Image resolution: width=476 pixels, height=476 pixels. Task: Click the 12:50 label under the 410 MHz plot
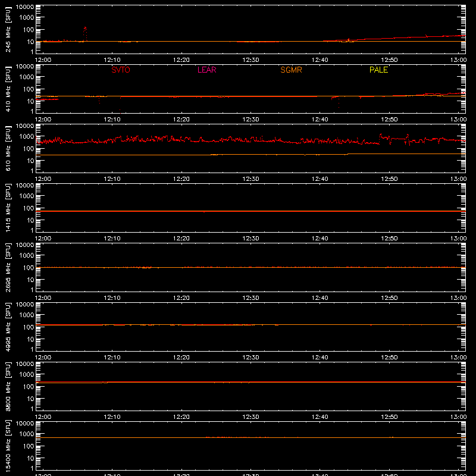point(389,120)
